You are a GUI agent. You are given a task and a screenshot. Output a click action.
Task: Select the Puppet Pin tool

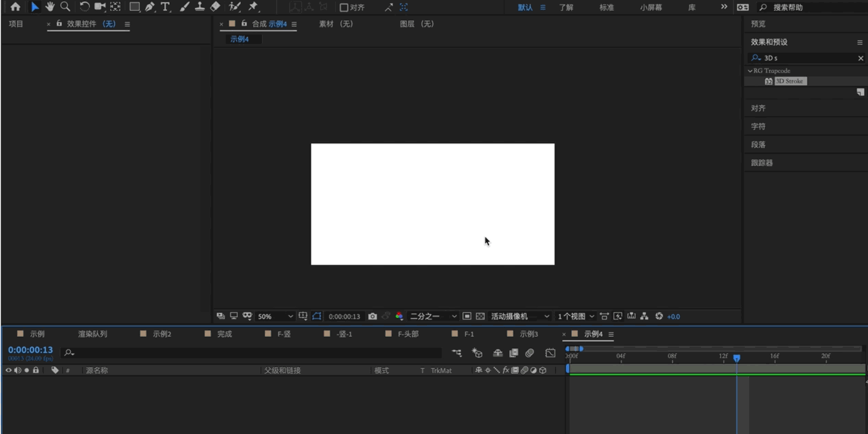[253, 7]
